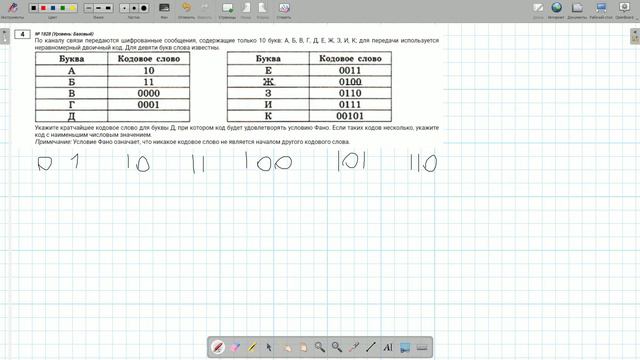Expand the left pages side panel
This screenshot has width=640, height=360.
4,36
